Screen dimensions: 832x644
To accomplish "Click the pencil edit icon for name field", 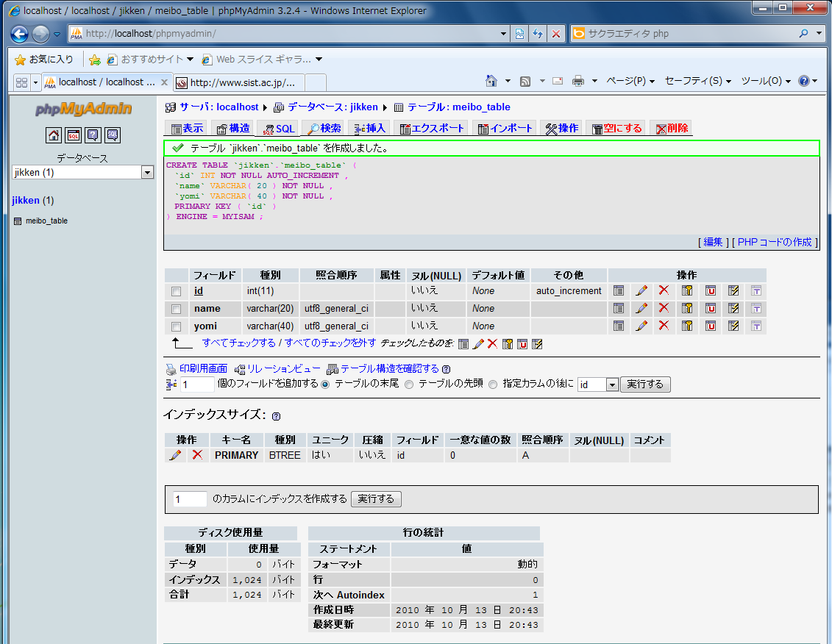I will (641, 309).
